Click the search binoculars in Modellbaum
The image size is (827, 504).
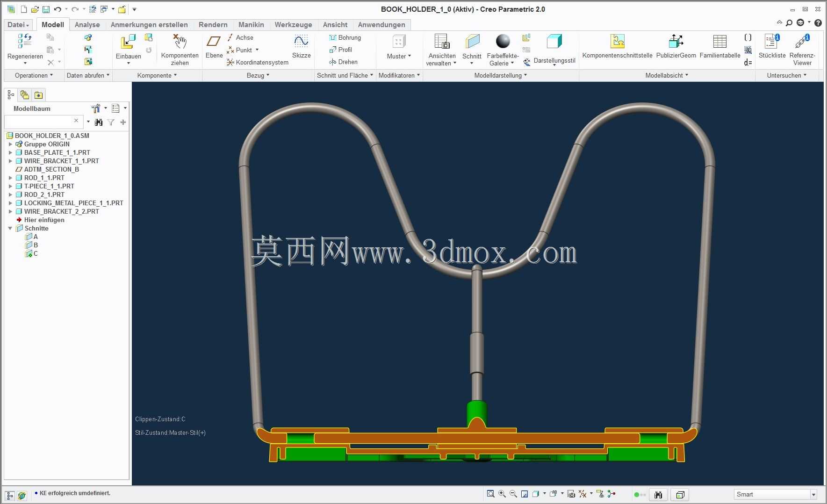click(99, 122)
